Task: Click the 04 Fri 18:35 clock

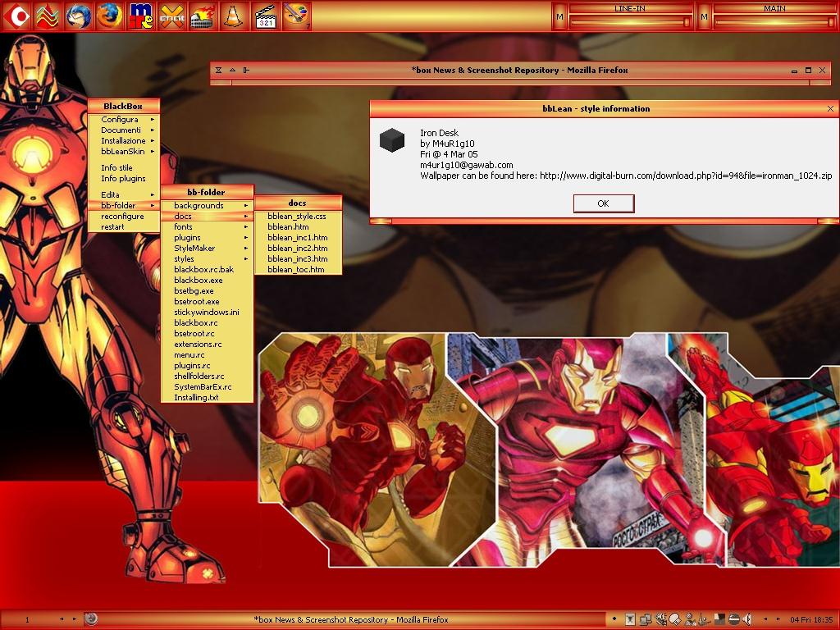Action: pos(811,619)
